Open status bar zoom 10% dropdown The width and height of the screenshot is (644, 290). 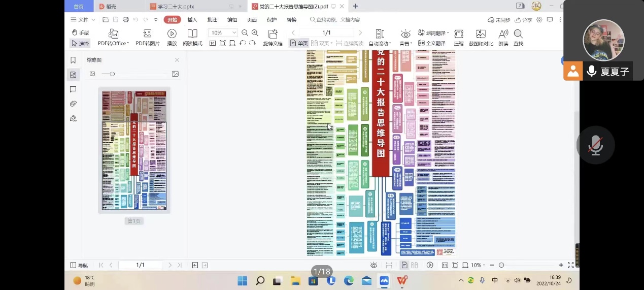[478, 265]
